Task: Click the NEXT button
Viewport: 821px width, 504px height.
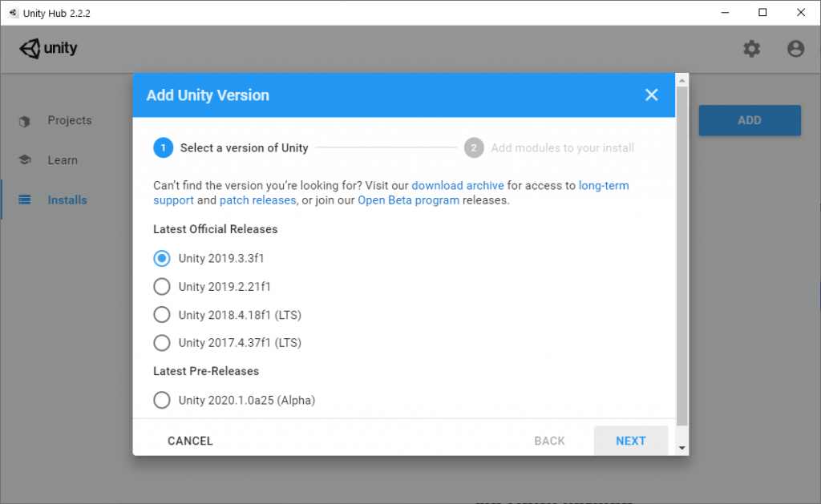Action: pyautogui.click(x=630, y=441)
